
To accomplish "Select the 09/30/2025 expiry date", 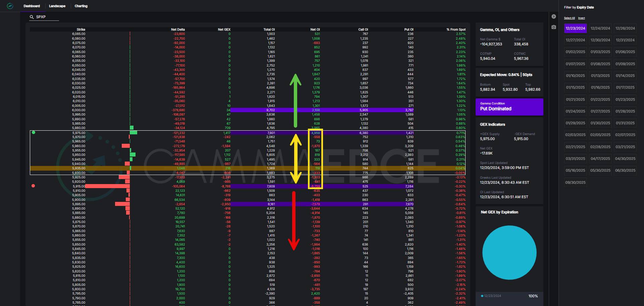I will click(x=575, y=182).
